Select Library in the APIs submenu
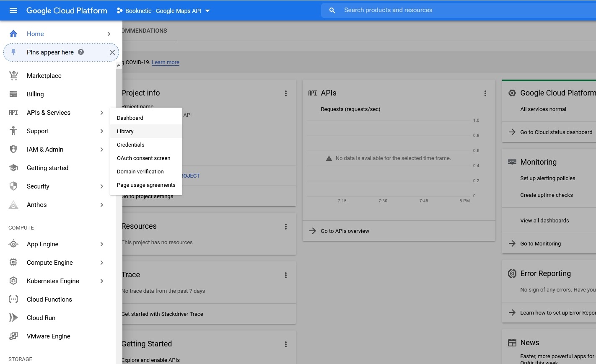The height and width of the screenshot is (364, 596). [146, 131]
